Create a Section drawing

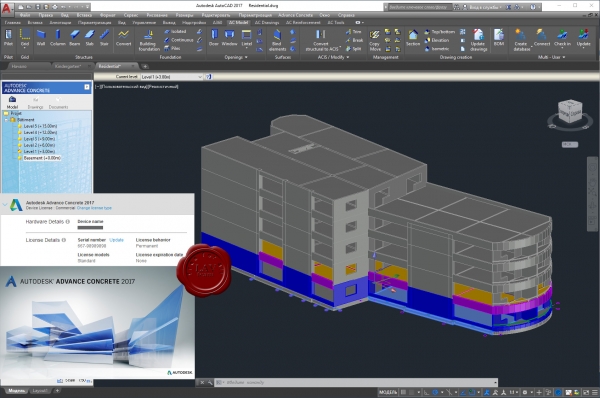[x=413, y=38]
